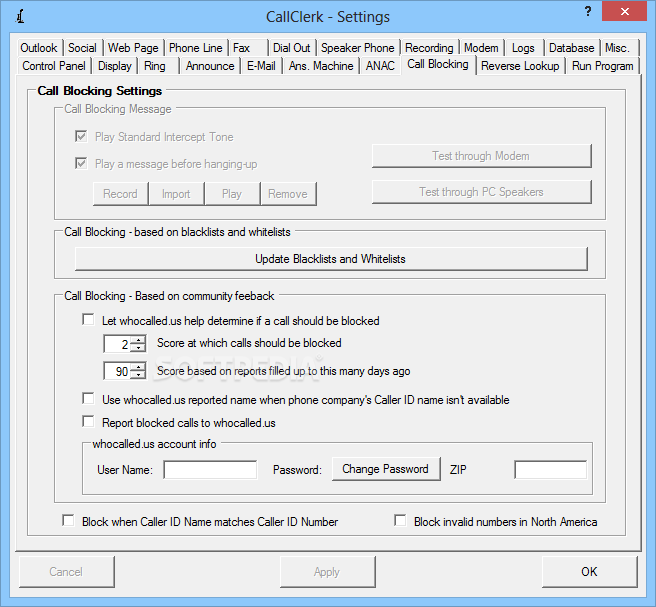The height and width of the screenshot is (607, 656).
Task: Open the E-Mail tab
Action: pos(261,66)
